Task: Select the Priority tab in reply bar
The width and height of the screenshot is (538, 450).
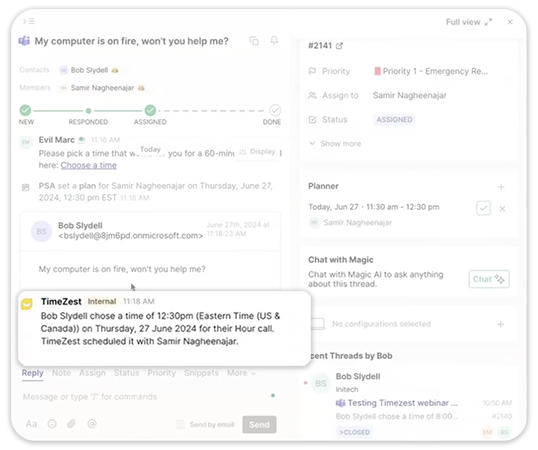Action: click(x=161, y=373)
